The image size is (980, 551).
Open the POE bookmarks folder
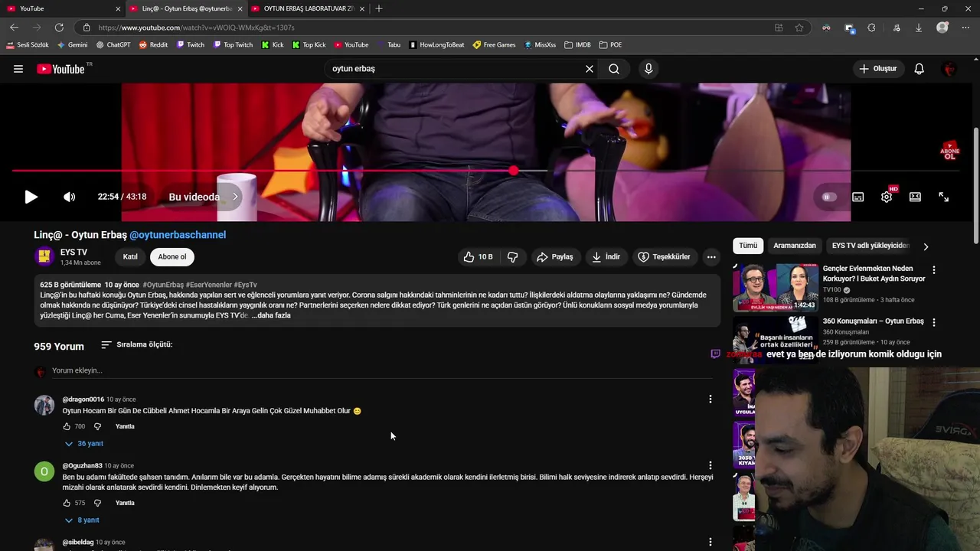point(610,45)
